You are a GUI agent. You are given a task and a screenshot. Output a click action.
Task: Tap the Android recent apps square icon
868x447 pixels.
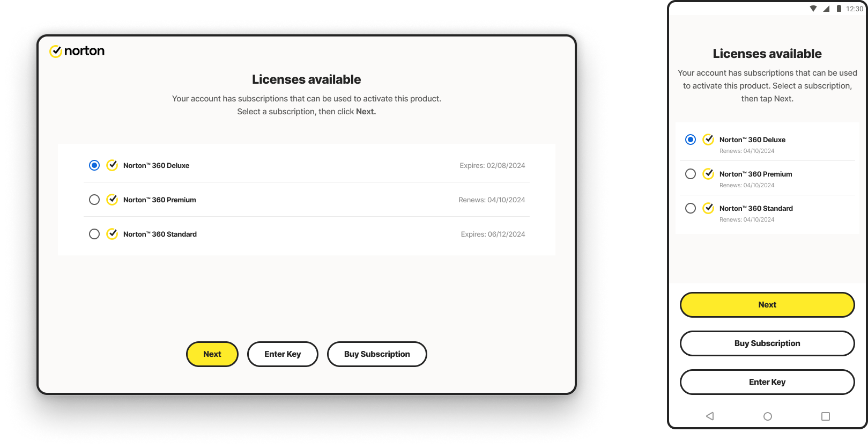826,416
